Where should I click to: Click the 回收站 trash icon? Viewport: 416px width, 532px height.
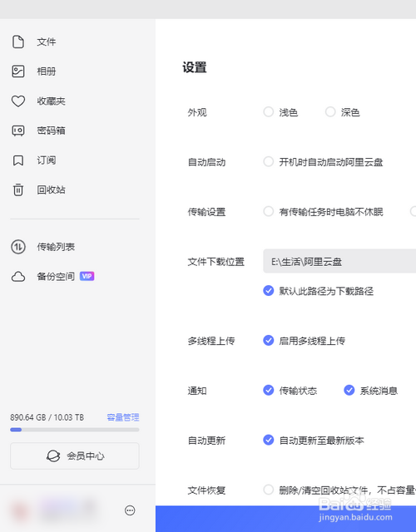(x=18, y=190)
